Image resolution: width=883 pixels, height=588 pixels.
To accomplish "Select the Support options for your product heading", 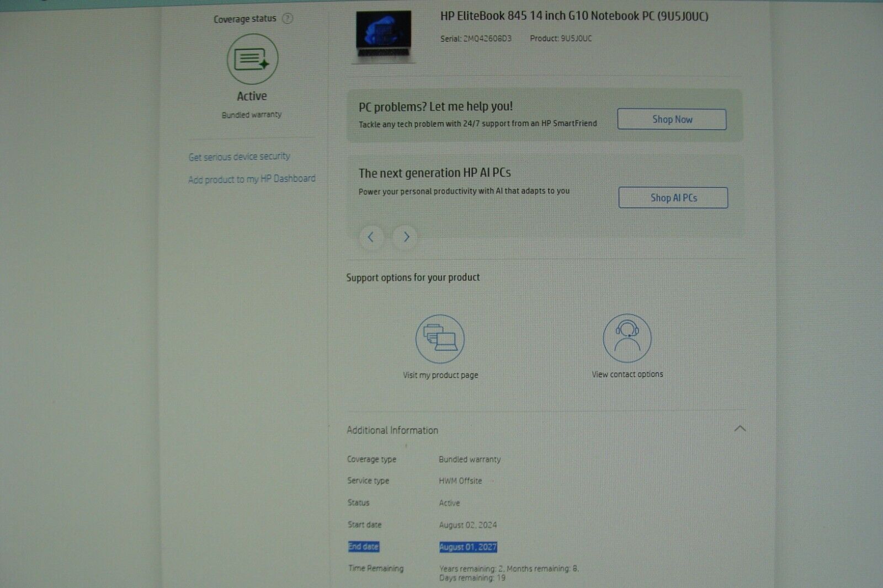I will coord(413,277).
